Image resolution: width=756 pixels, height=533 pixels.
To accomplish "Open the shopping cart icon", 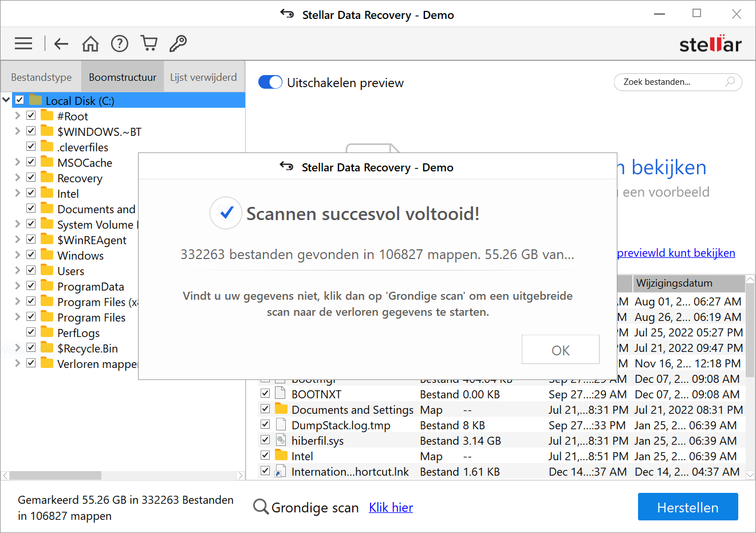I will (149, 44).
